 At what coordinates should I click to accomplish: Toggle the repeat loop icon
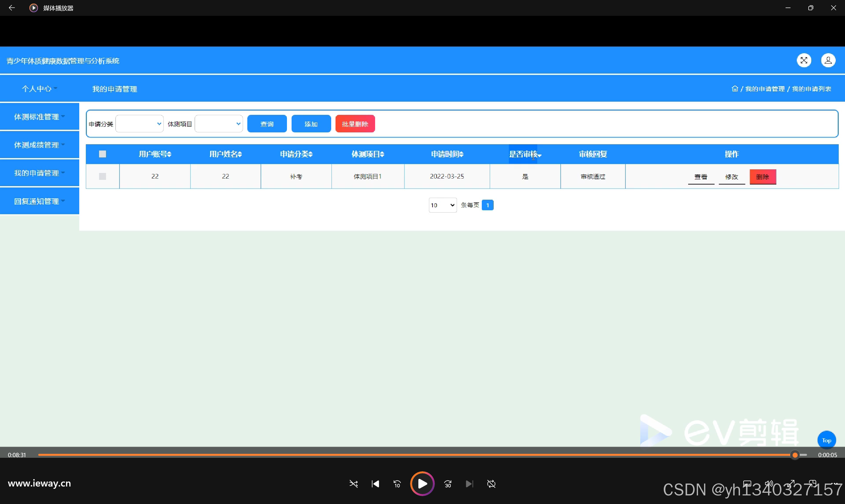[491, 484]
